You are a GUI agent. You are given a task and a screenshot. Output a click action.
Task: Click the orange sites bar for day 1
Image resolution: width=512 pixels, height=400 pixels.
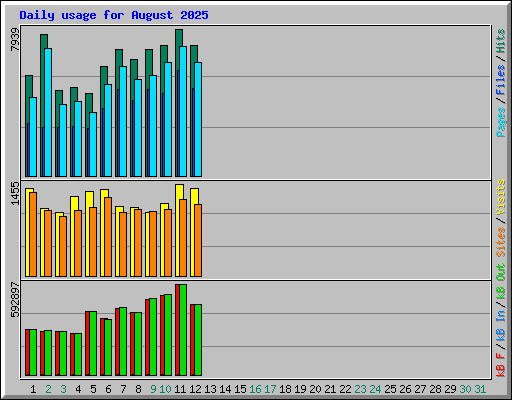pyautogui.click(x=33, y=234)
